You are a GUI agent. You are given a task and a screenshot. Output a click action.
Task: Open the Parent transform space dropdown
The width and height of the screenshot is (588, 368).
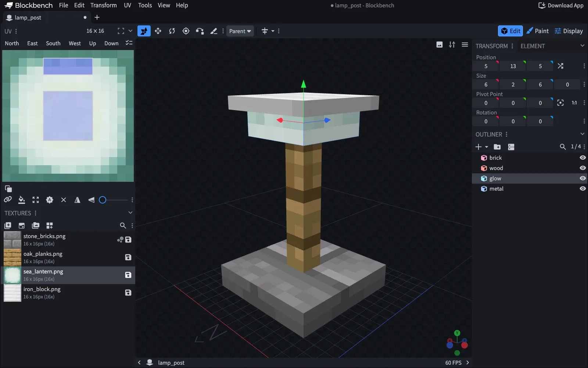tap(240, 31)
